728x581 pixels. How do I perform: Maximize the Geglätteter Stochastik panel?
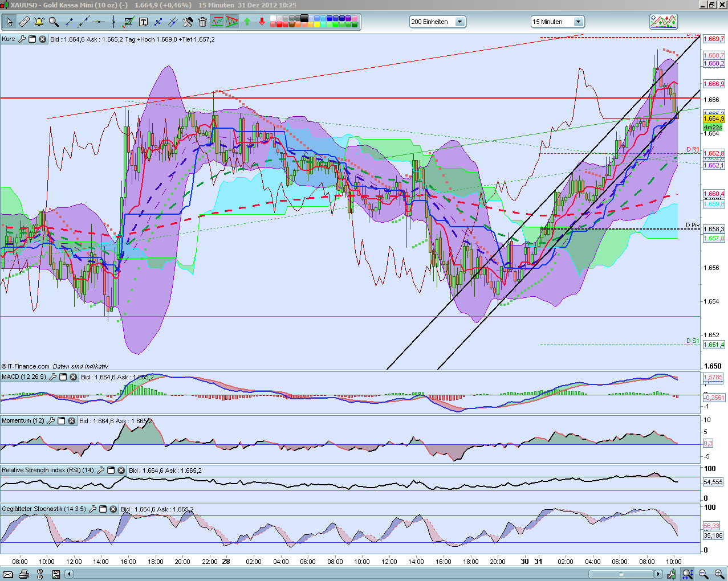click(103, 509)
